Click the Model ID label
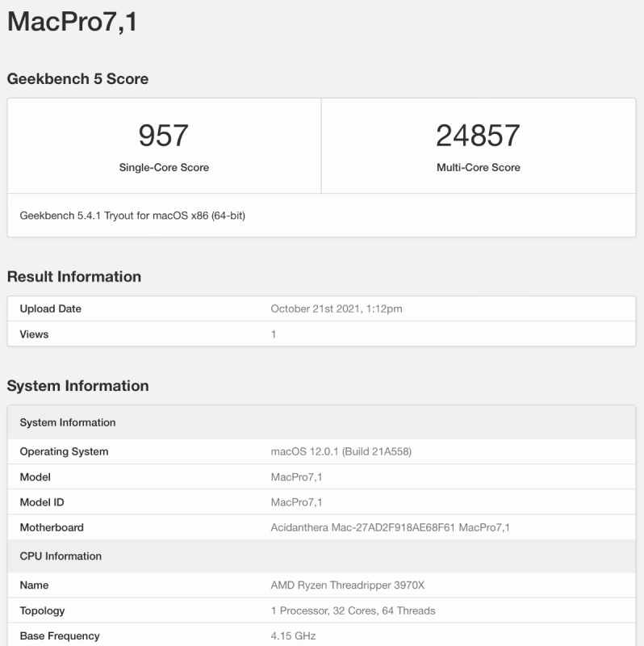644x646 pixels. click(x=42, y=502)
